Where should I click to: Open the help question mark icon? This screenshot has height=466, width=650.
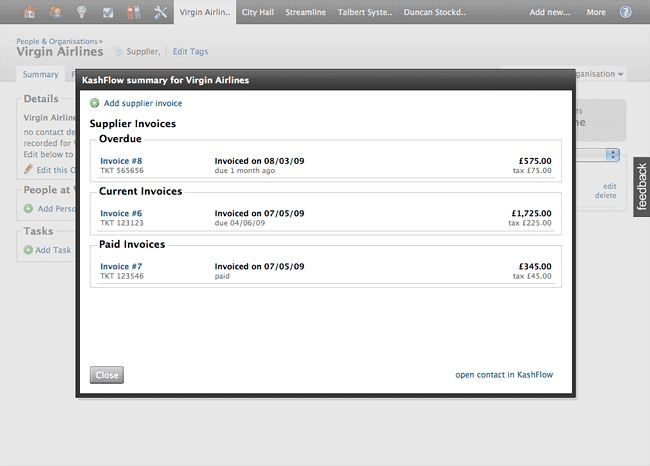[x=626, y=12]
